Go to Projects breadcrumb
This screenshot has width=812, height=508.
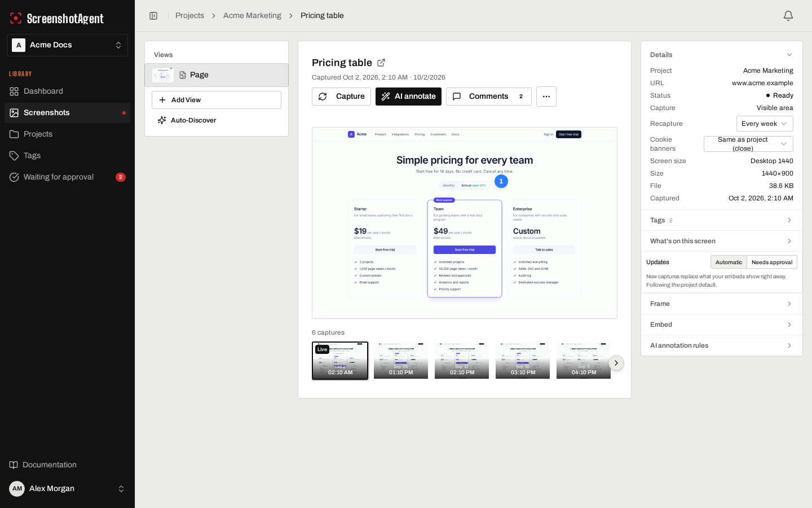[189, 16]
